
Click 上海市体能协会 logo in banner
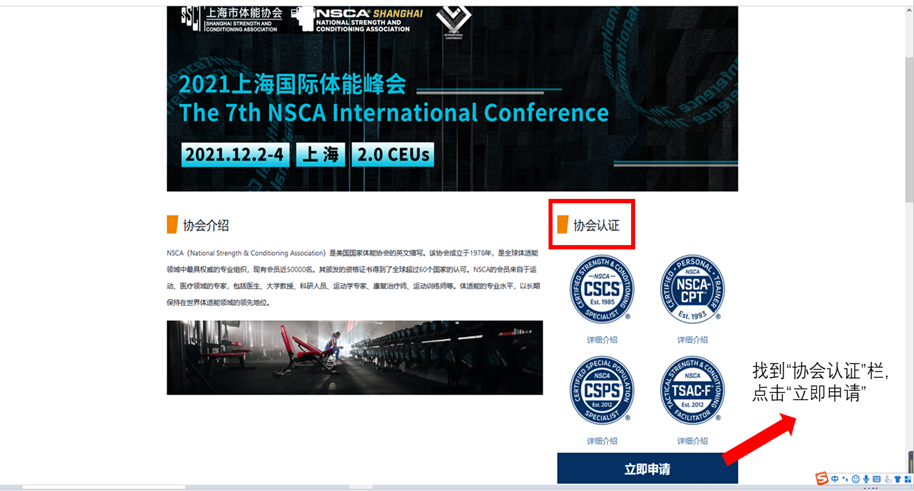231,19
